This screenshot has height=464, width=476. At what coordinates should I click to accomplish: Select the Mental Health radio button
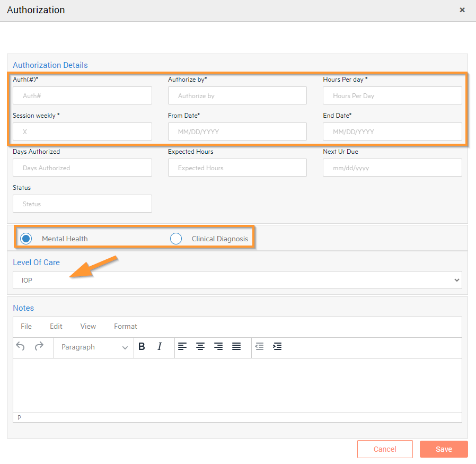tap(26, 239)
